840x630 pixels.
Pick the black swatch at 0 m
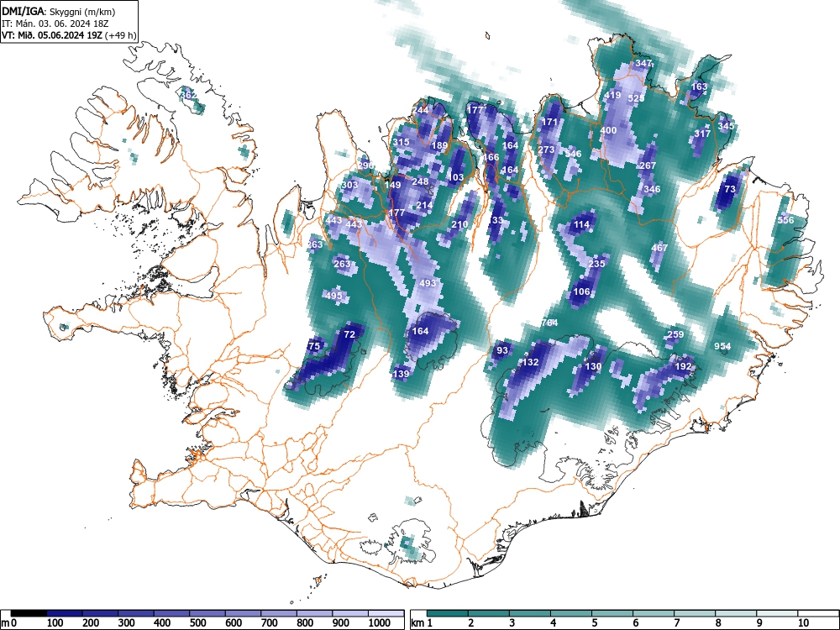click(29, 613)
